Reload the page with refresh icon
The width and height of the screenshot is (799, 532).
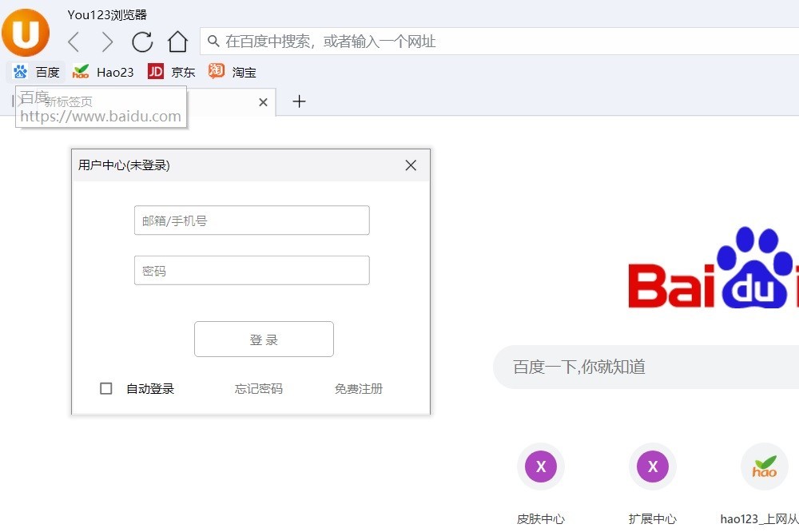[x=142, y=42]
